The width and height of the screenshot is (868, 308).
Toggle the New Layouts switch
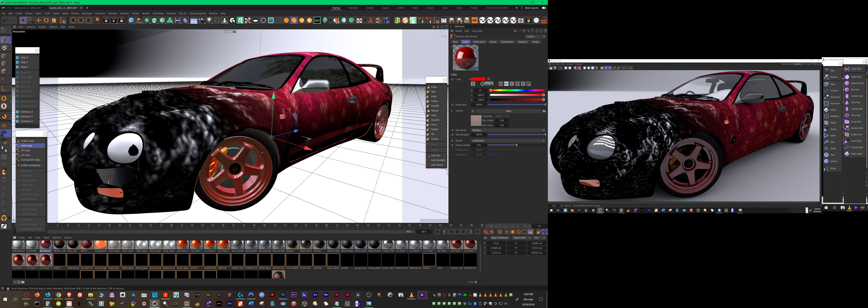point(544,8)
